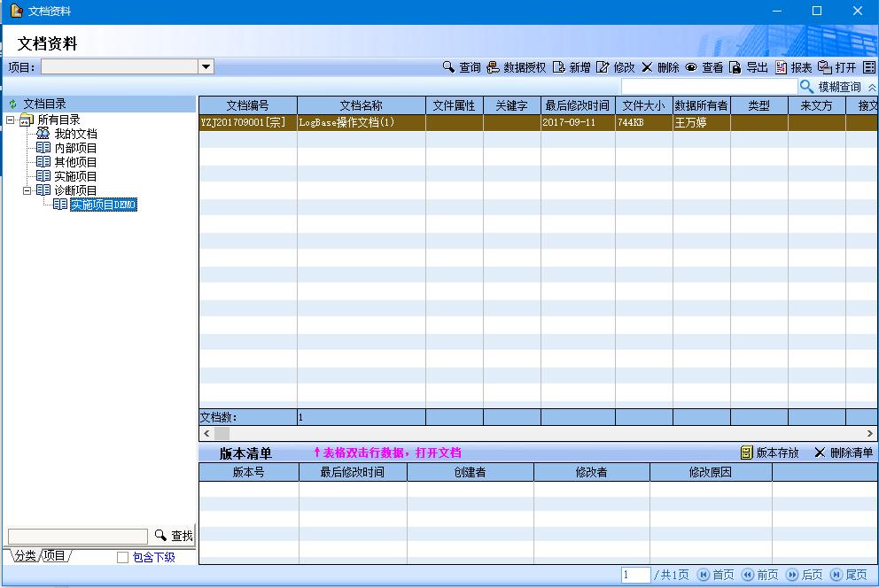The height and width of the screenshot is (588, 879).
Task: Enable the 包含下级 checkbox
Action: pyautogui.click(x=123, y=557)
